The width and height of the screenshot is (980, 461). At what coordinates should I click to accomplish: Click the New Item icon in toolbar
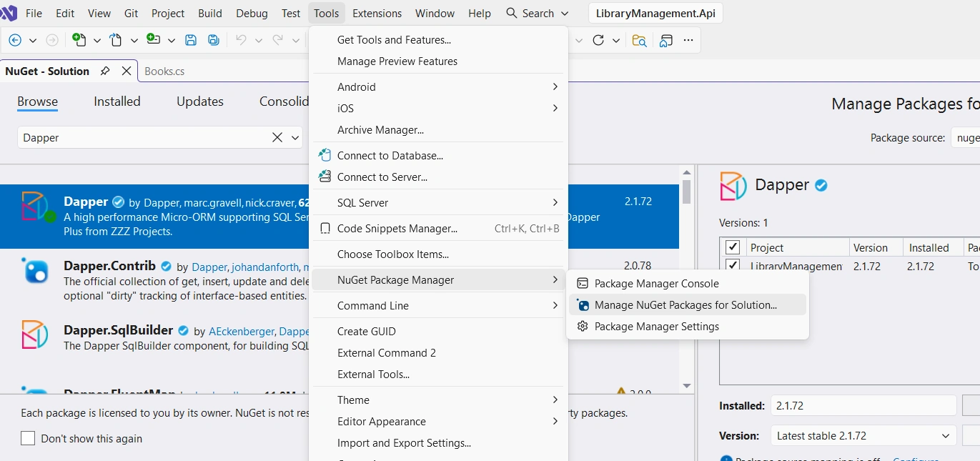pyautogui.click(x=79, y=40)
